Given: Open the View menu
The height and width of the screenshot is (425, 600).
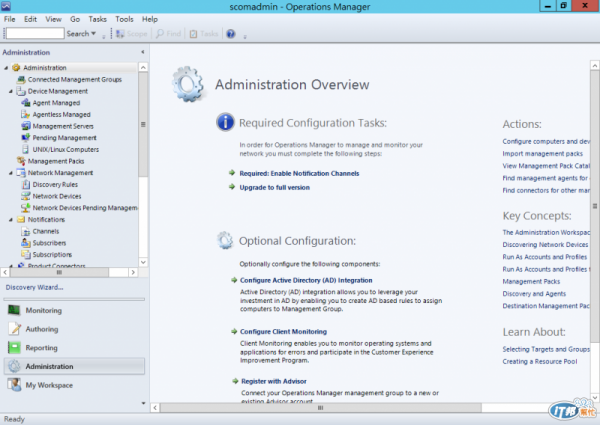Looking at the screenshot, I should click(x=53, y=19).
